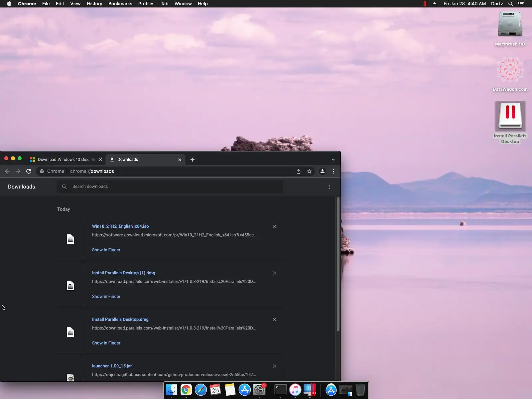Viewport: 532px width, 399px height.
Task: Go forward using the Chrome forward arrow
Action: [x=18, y=171]
